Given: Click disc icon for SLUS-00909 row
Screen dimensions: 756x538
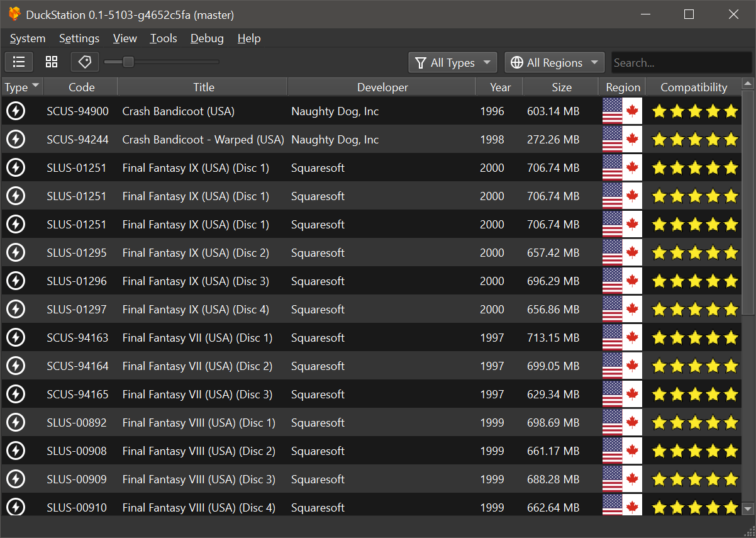Looking at the screenshot, I should point(16,479).
